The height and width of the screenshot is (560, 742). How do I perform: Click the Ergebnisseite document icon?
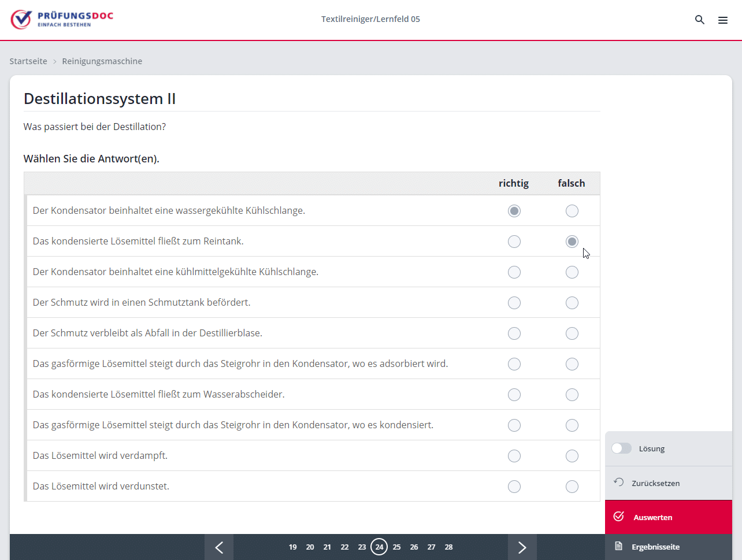(x=618, y=546)
